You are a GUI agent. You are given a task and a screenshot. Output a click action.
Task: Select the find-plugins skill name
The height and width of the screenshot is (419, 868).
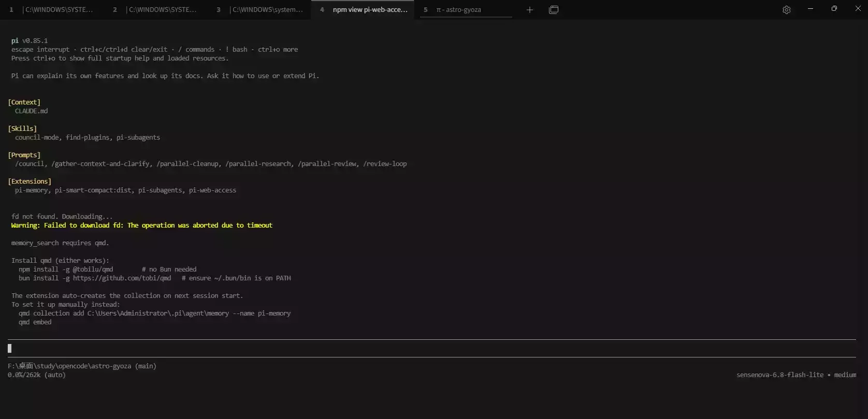[x=88, y=138]
